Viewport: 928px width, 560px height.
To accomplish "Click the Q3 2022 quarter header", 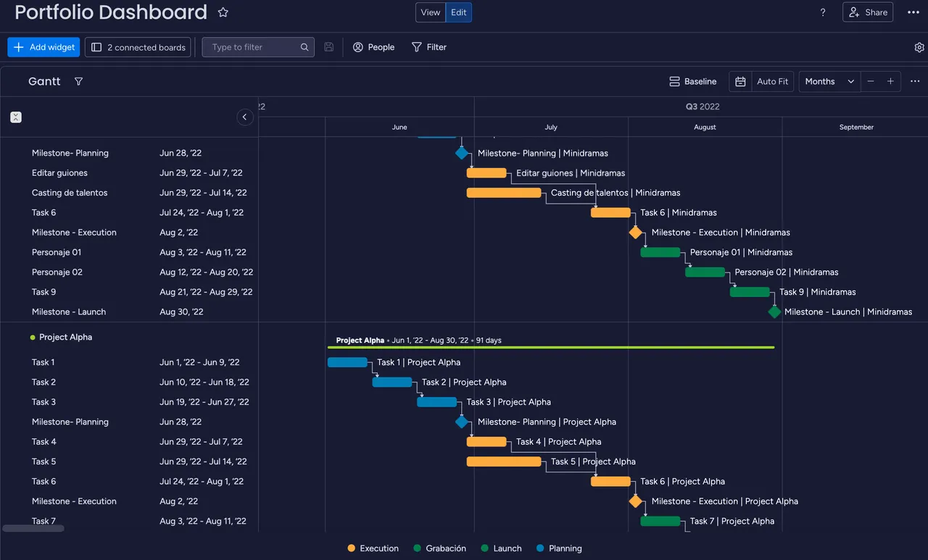I will [703, 106].
